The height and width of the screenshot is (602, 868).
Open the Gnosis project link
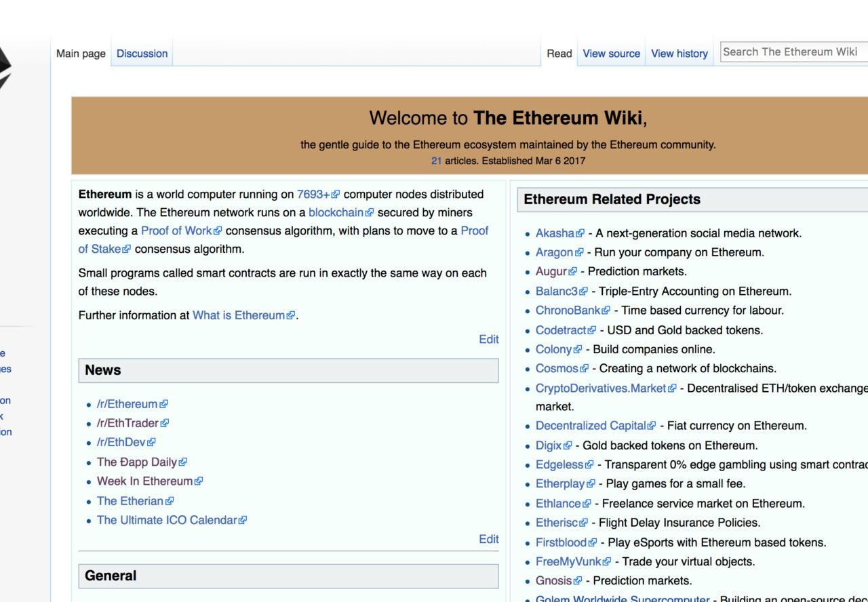tap(554, 580)
